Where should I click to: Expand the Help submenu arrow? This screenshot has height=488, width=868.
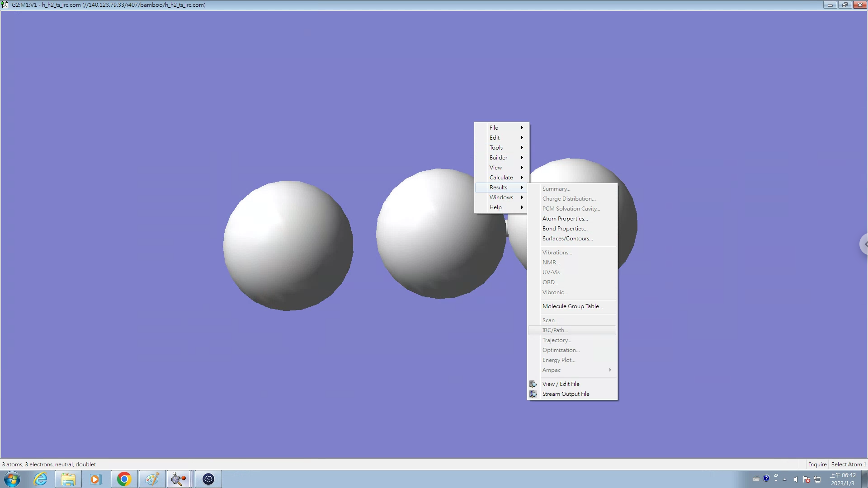click(522, 207)
